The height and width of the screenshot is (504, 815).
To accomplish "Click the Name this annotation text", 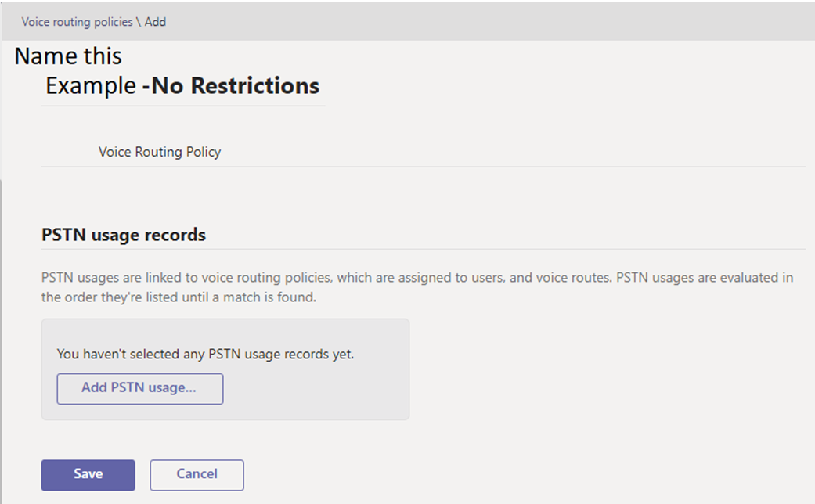I will pyautogui.click(x=68, y=56).
